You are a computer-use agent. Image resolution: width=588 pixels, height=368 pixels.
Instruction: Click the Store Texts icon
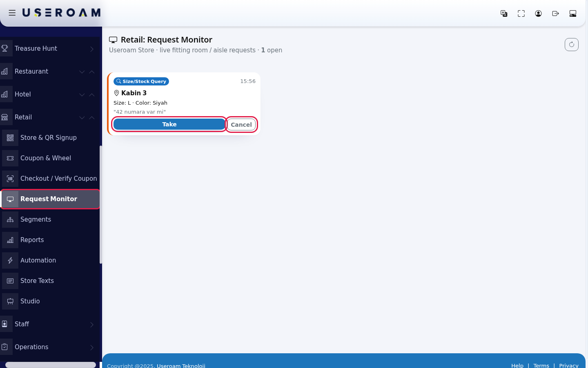[x=10, y=281]
